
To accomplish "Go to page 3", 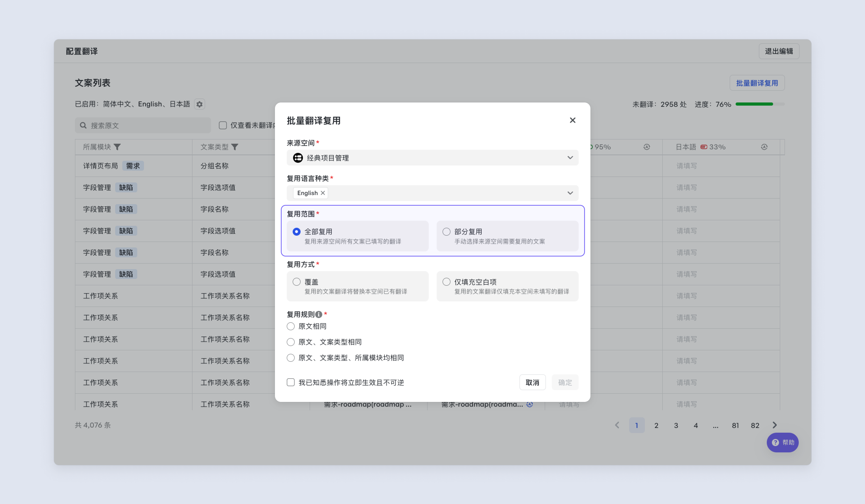I will (676, 425).
